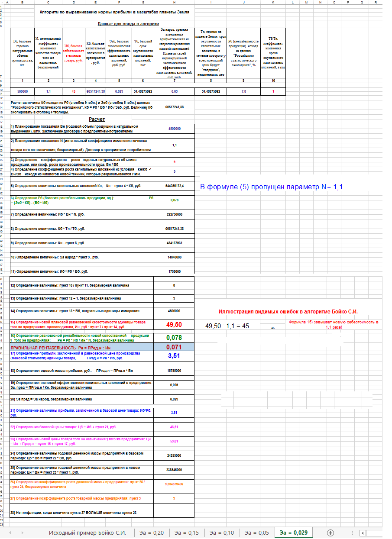Select the value 8 in step 12
Viewport: 392px width, 539px height.
pos(174,286)
